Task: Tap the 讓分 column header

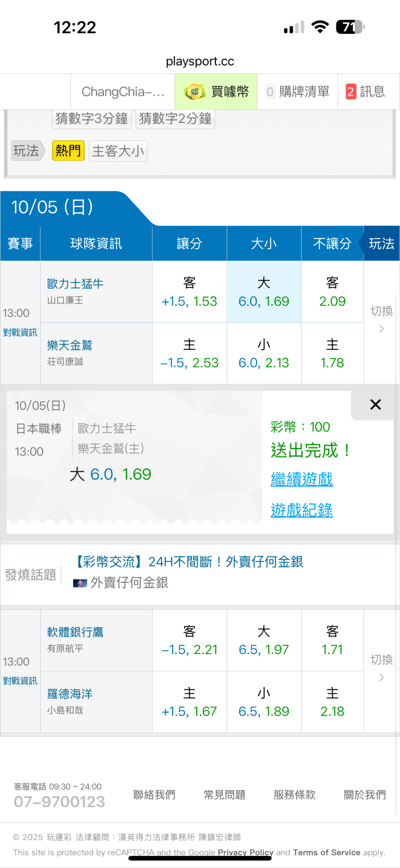Action: coord(189,244)
